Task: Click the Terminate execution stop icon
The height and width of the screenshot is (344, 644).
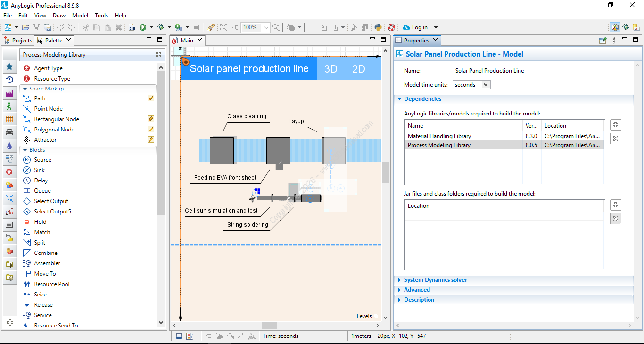Action: 196,27
